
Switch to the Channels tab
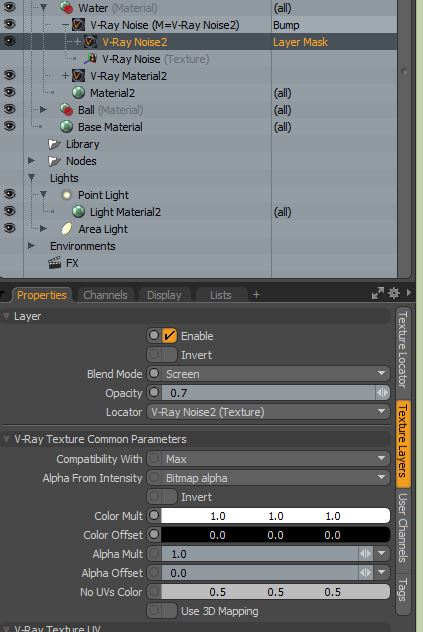click(105, 295)
